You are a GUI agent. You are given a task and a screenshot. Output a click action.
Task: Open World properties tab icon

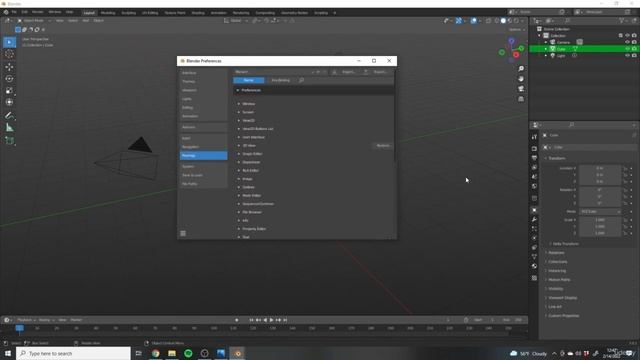[x=534, y=186]
